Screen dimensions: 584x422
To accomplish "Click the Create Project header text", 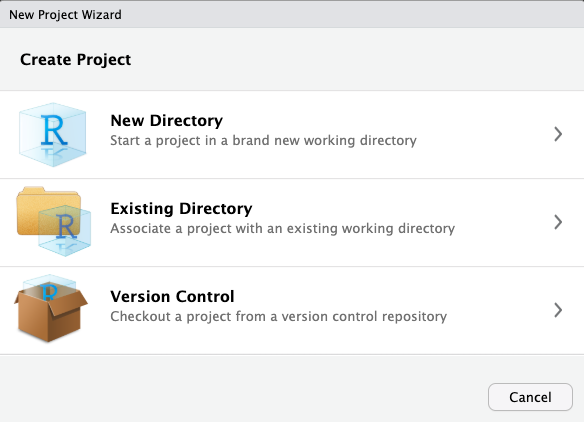I will 75,60.
